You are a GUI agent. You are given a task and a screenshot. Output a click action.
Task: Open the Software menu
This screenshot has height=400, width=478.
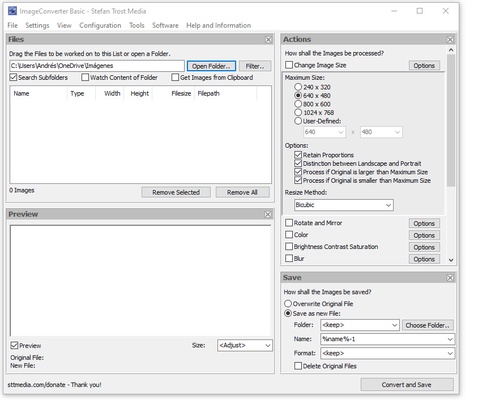[x=165, y=25]
